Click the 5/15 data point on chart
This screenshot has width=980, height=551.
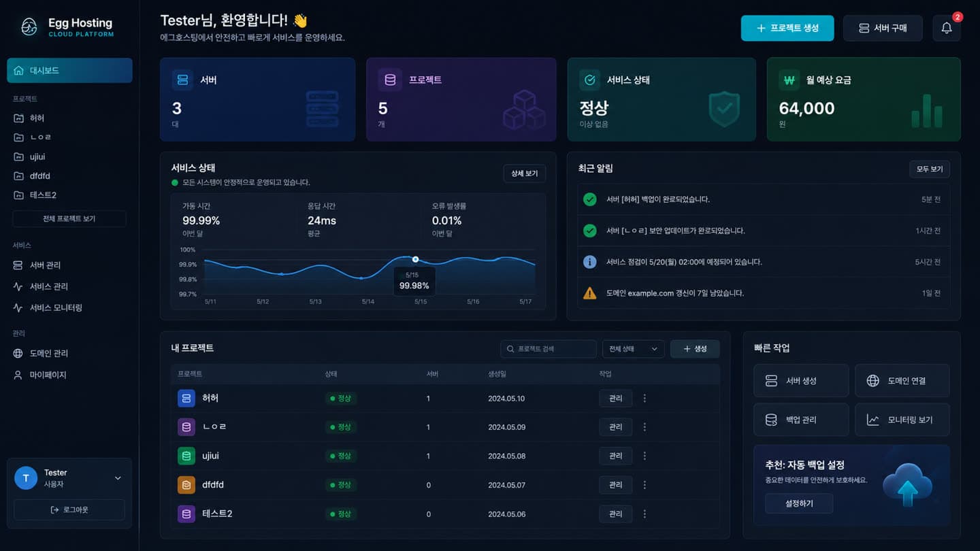click(415, 259)
